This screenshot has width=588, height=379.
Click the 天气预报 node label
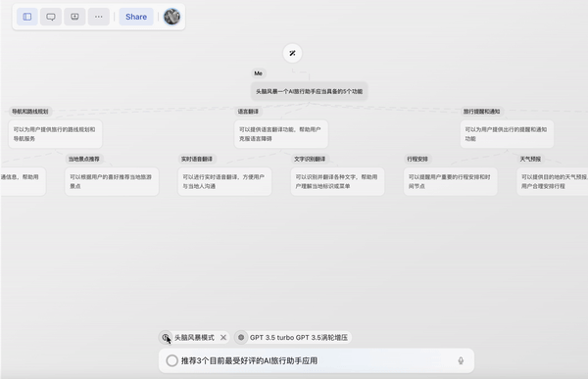point(530,159)
